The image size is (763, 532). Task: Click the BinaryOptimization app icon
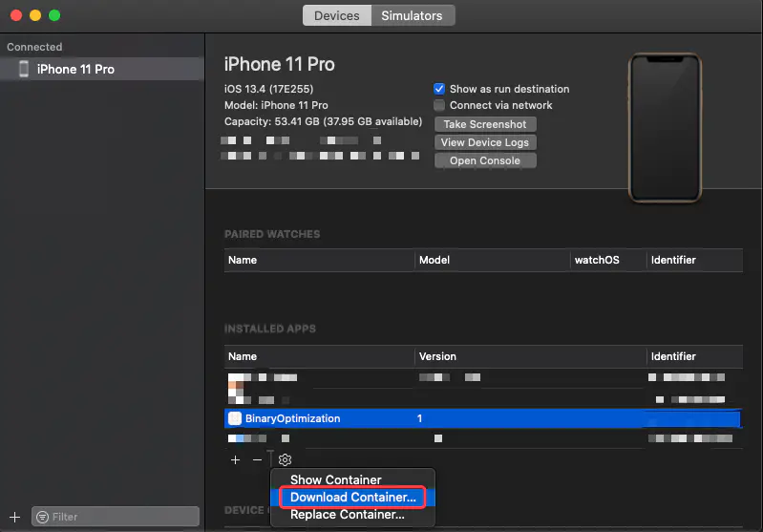pos(235,418)
